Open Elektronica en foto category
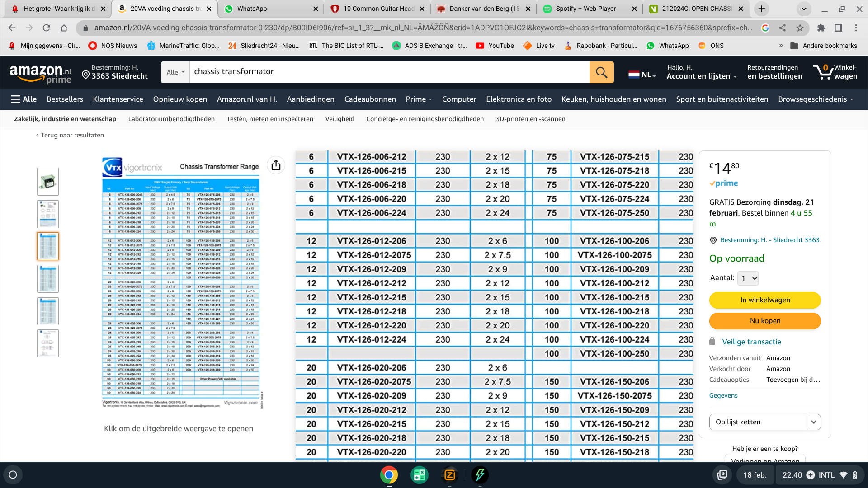868x488 pixels. coord(519,99)
